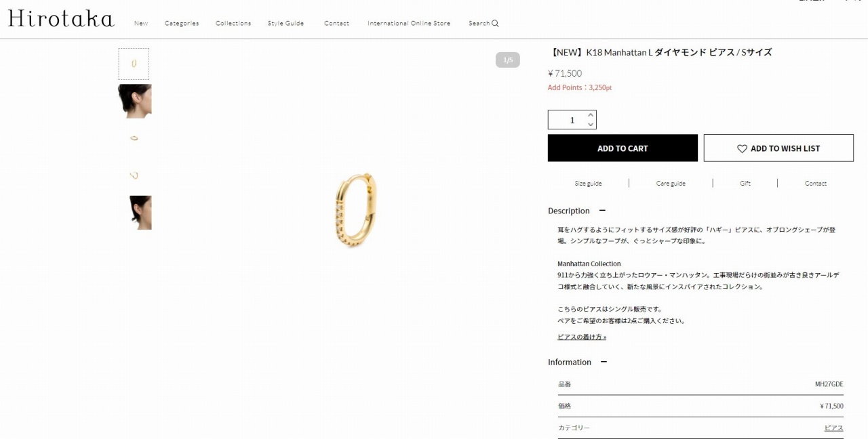Click the Hirotaka logo
This screenshot has height=439, width=868.
pyautogui.click(x=61, y=18)
